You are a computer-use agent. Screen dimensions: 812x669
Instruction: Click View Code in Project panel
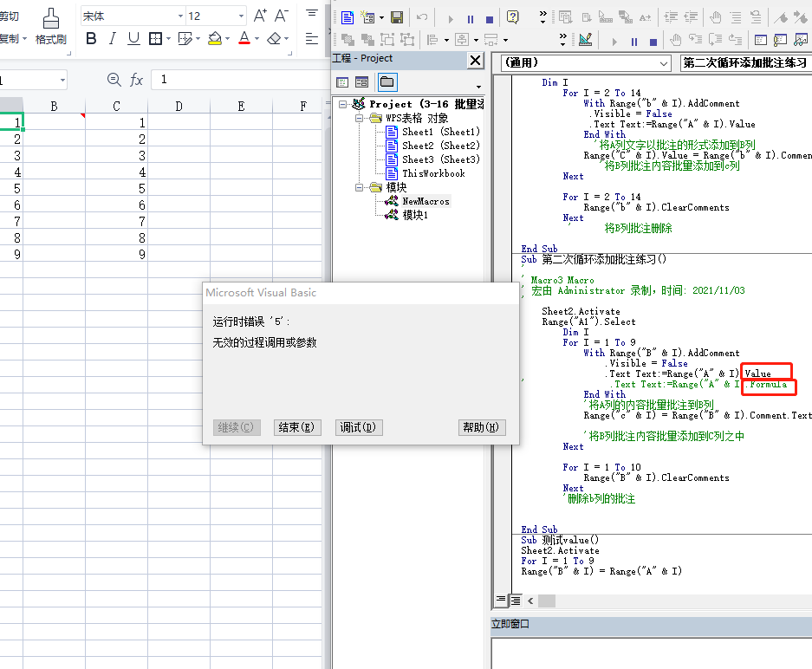click(342, 81)
